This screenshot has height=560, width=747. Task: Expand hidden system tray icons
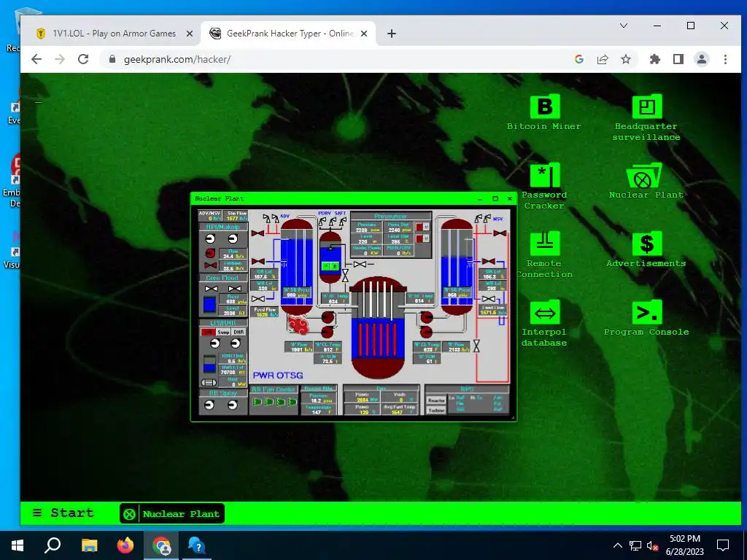click(617, 545)
